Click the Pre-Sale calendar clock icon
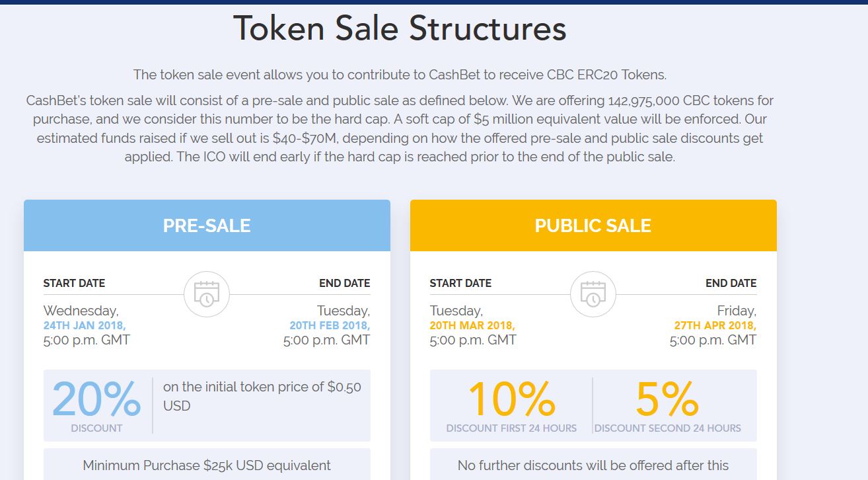This screenshot has height=480, width=868. pos(207,294)
